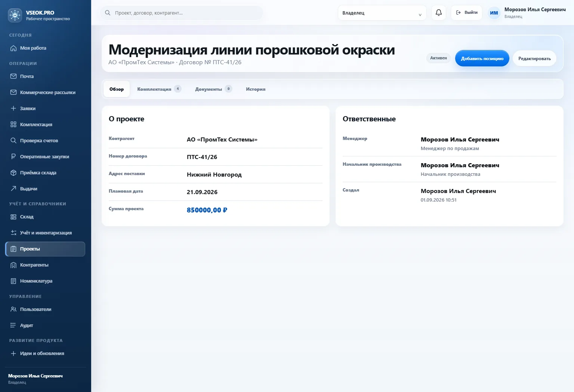Click Идеи и обновления plus icon
The image size is (574, 392).
(x=13, y=354)
